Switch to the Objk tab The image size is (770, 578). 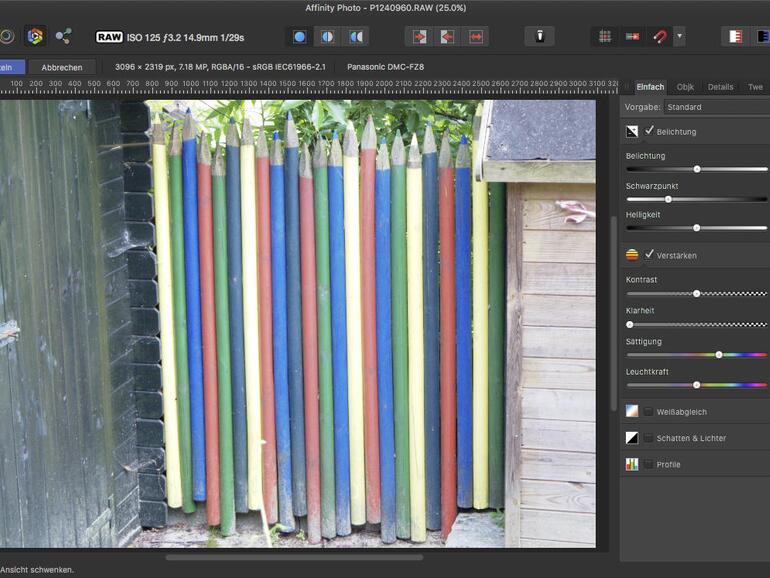pyautogui.click(x=685, y=87)
